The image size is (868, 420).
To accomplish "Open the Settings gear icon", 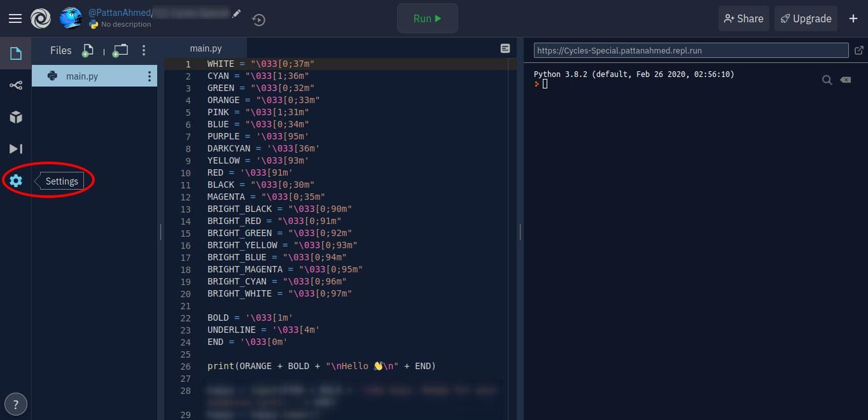I will [x=16, y=181].
